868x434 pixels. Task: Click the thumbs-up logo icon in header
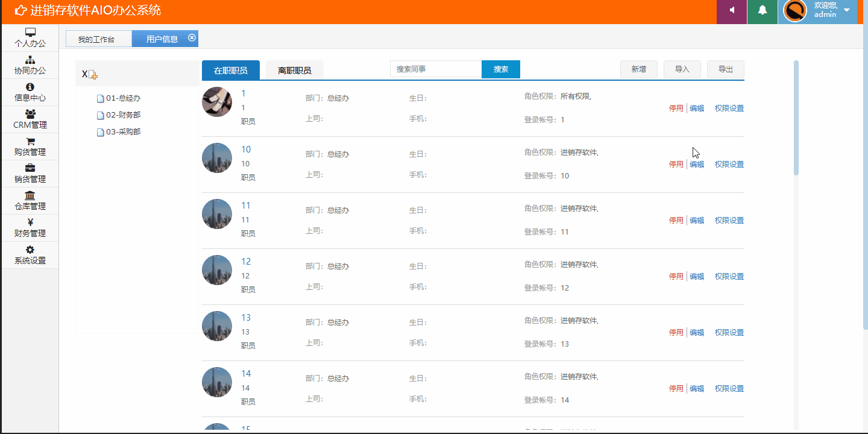(x=20, y=10)
